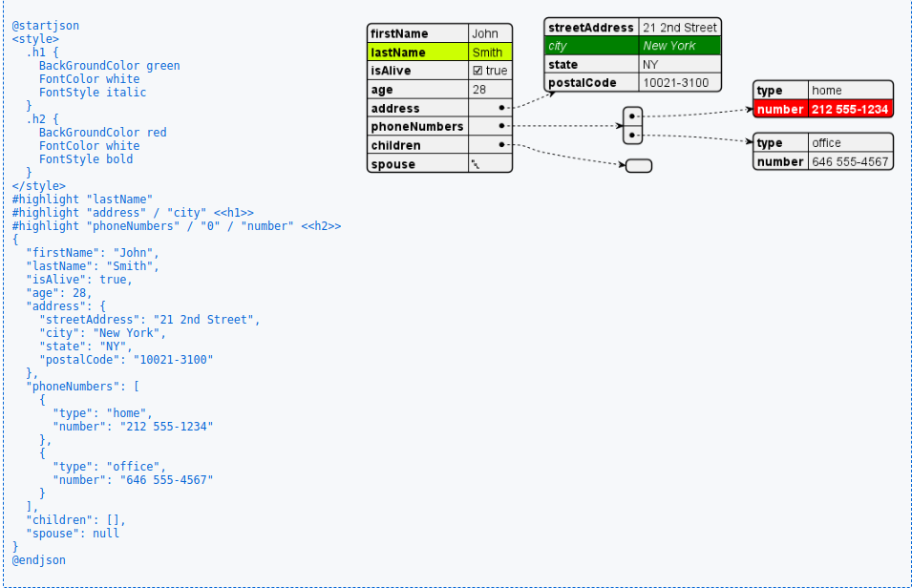Click the '"phoneNumbers": [' code line
This screenshot has width=912, height=588.
click(82, 387)
